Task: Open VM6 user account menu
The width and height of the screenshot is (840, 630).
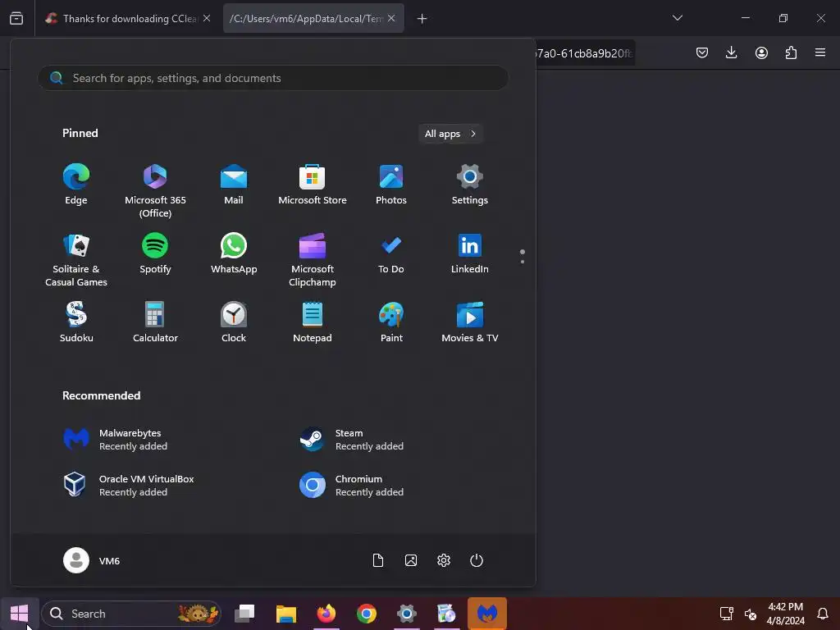Action: click(x=92, y=560)
